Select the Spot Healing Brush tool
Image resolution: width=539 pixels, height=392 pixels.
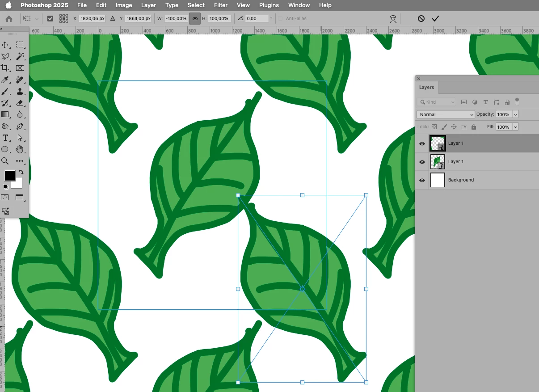(20, 80)
